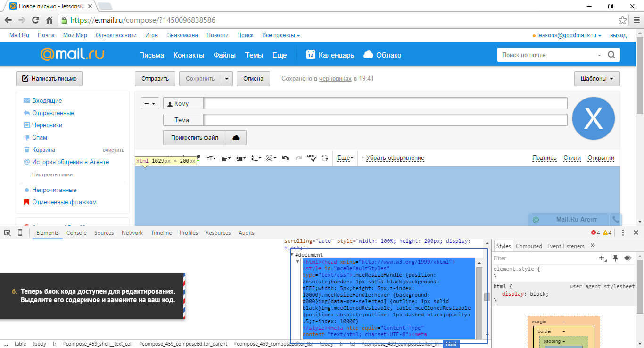Open the DevTools three-dot menu
644x348 pixels.
[x=623, y=233]
